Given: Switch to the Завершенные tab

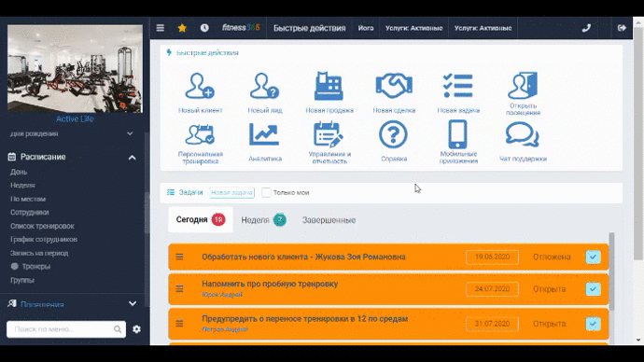Looking at the screenshot, I should [329, 220].
